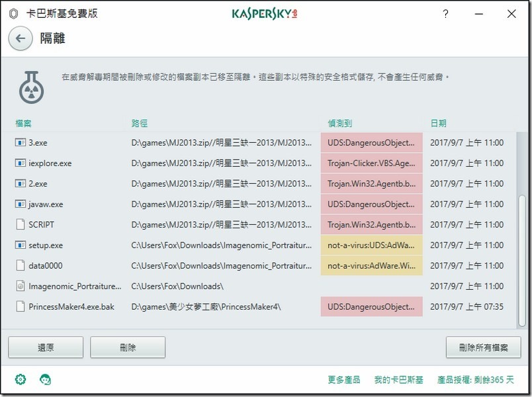Screen dimensions: 532x397
Task: Select the iexplore.exe file name
Action: coord(50,163)
